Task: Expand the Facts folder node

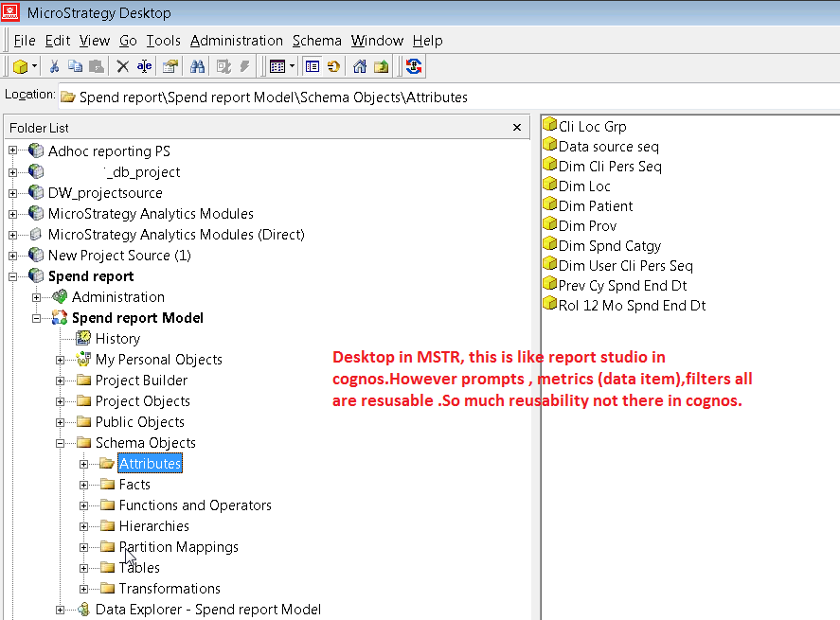Action: (85, 484)
